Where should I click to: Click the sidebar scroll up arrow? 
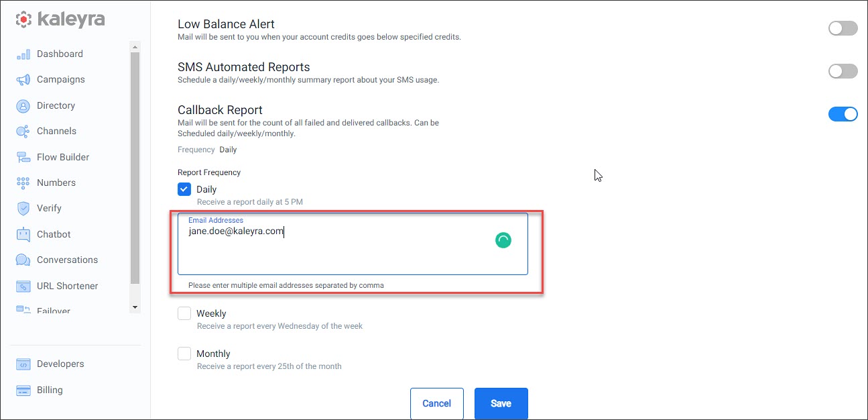pos(135,48)
